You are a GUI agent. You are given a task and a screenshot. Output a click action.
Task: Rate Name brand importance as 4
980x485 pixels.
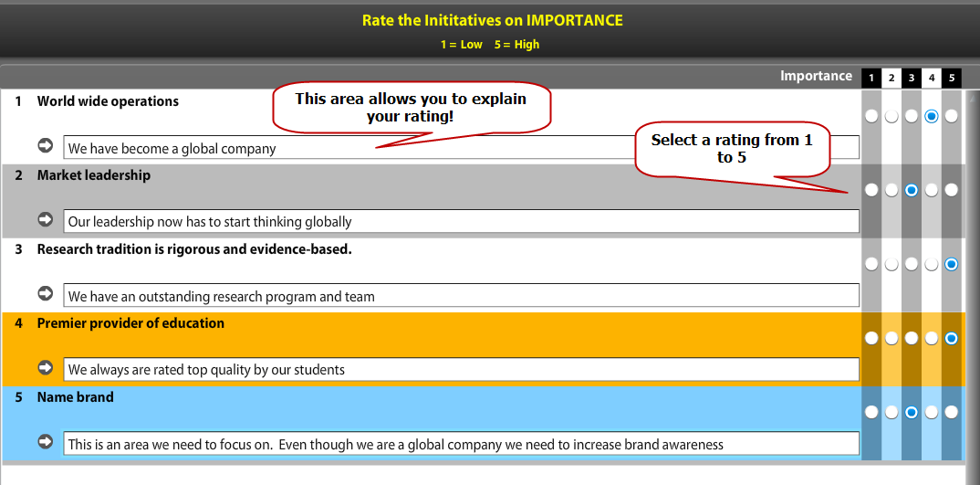(x=932, y=412)
